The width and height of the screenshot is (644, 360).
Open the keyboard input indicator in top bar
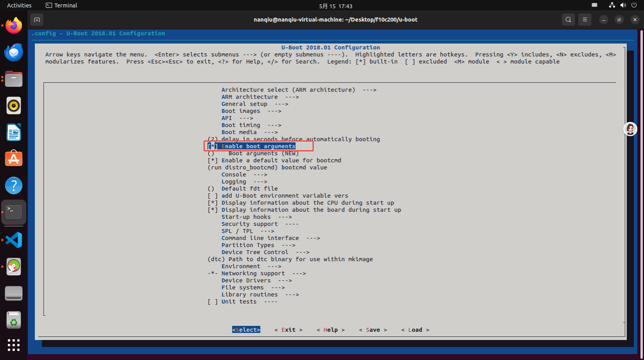point(595,5)
